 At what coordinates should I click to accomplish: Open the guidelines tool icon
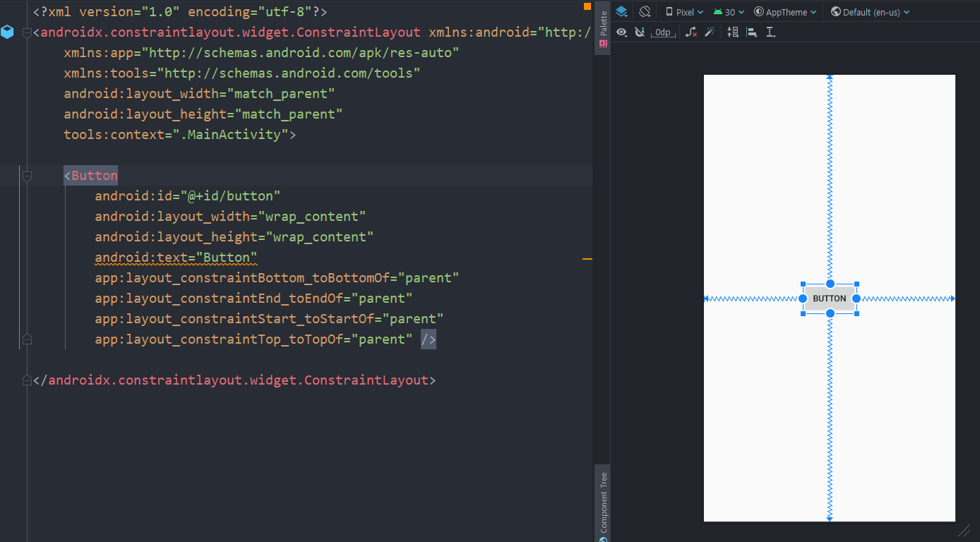pyautogui.click(x=770, y=32)
